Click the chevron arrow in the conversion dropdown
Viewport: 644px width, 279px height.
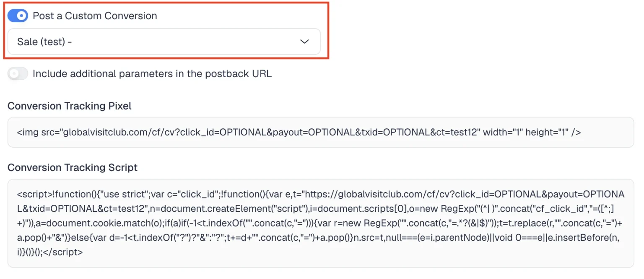305,42
